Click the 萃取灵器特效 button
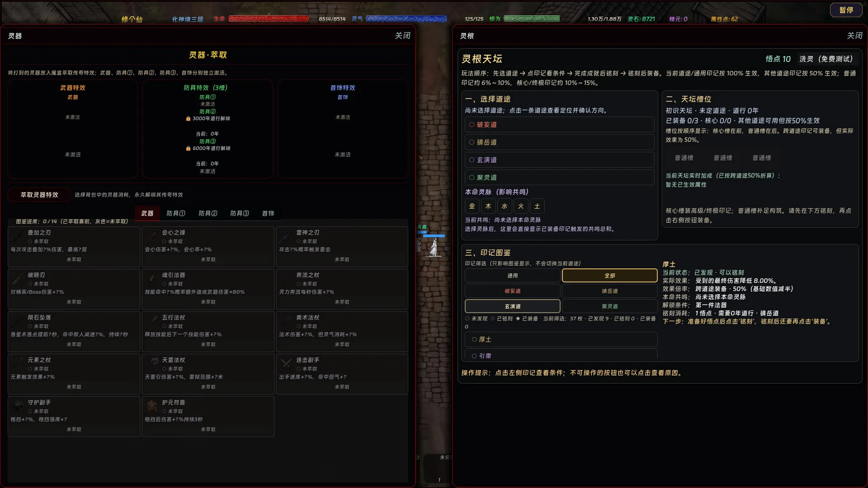This screenshot has width=868, height=488. coord(39,195)
